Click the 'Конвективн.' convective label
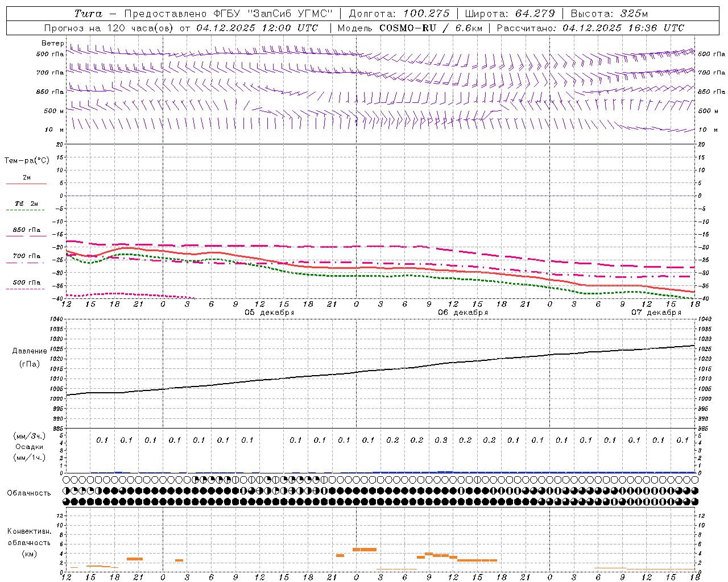Image resolution: width=728 pixels, height=582 pixels. tap(29, 531)
